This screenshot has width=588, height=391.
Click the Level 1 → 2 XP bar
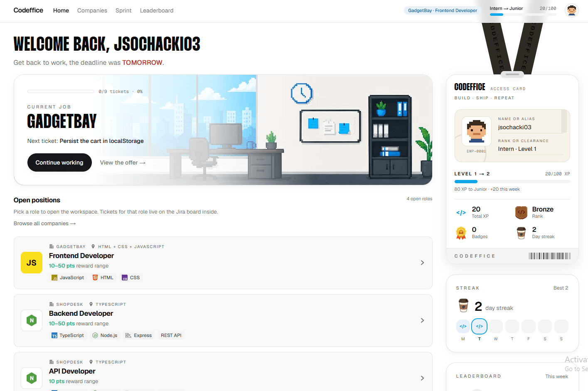(x=512, y=182)
